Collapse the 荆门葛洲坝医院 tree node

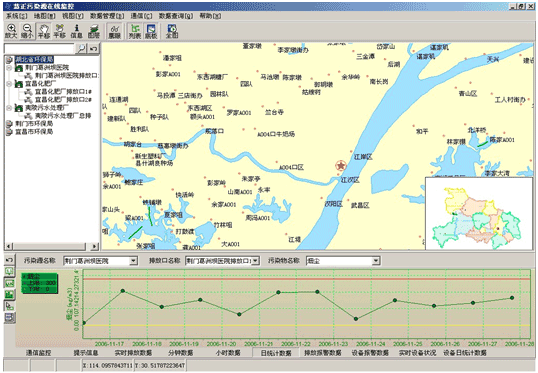(9, 68)
